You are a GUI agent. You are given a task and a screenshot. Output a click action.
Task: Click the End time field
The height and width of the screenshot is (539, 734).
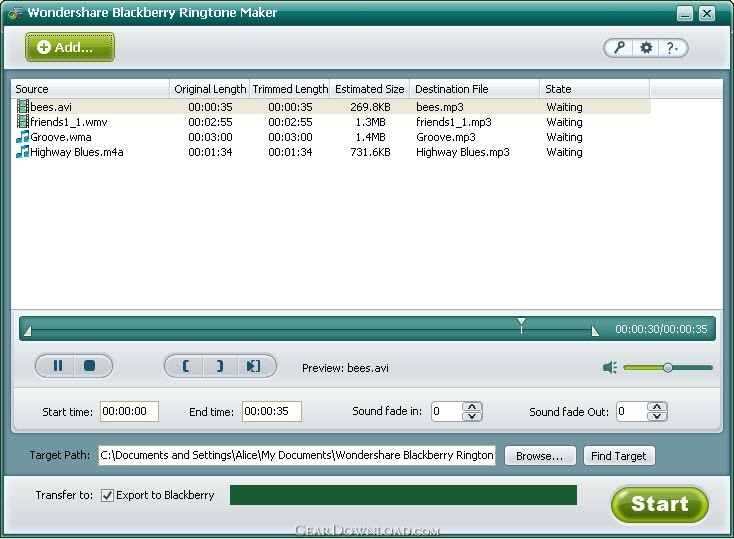click(272, 411)
